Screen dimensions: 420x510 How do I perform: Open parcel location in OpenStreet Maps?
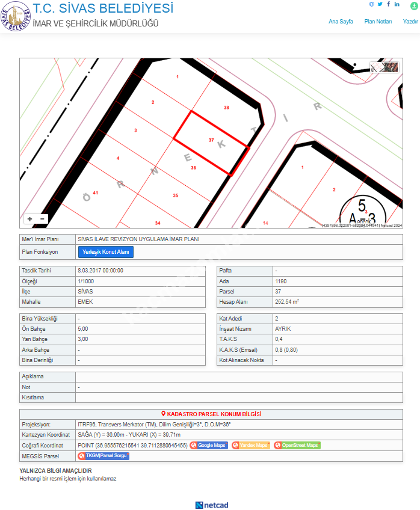coord(297,446)
